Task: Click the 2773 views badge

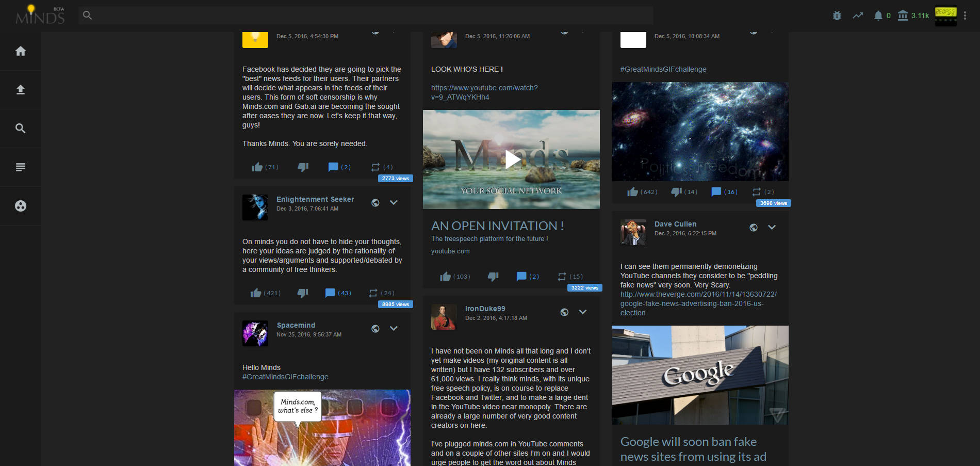Action: tap(396, 179)
